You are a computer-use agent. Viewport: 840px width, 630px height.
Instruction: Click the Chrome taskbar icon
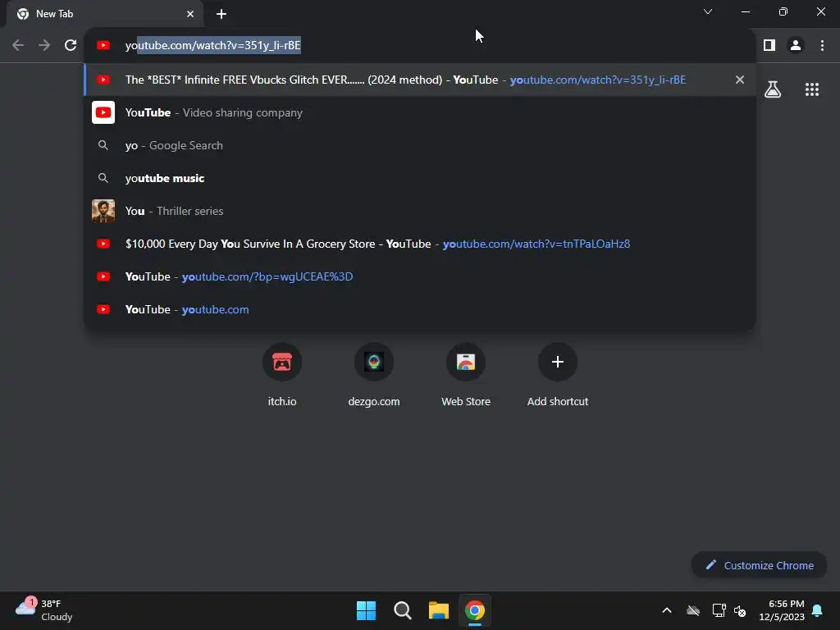coord(475,610)
